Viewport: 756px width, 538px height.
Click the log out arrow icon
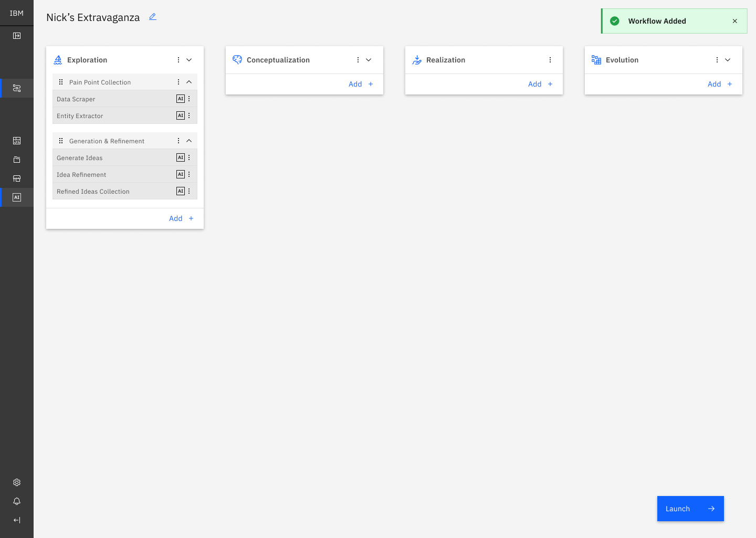pyautogui.click(x=17, y=520)
